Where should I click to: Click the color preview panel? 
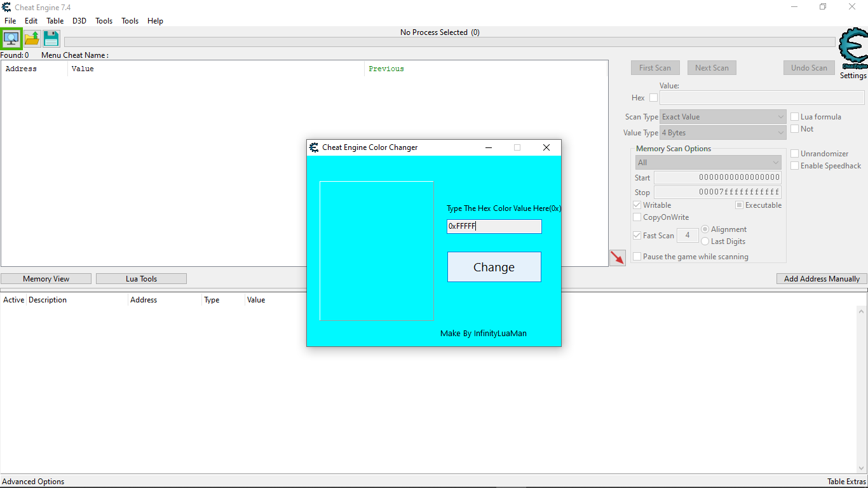click(377, 251)
